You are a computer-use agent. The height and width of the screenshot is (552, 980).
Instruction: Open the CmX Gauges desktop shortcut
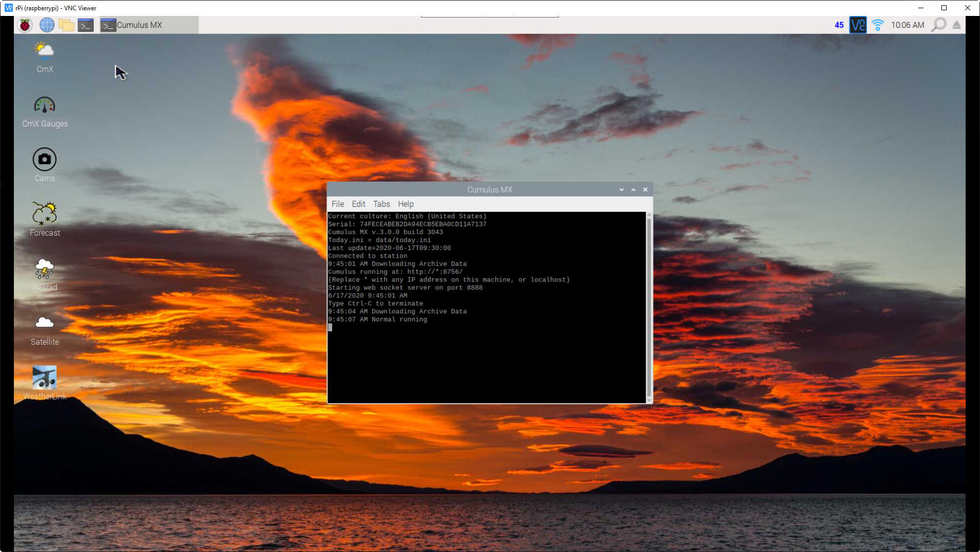45,112
